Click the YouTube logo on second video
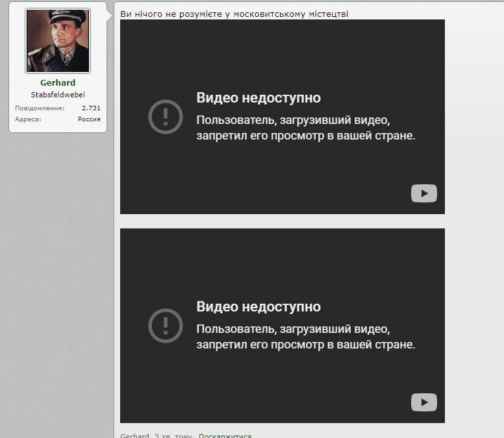This screenshot has height=438, width=504. [x=423, y=402]
